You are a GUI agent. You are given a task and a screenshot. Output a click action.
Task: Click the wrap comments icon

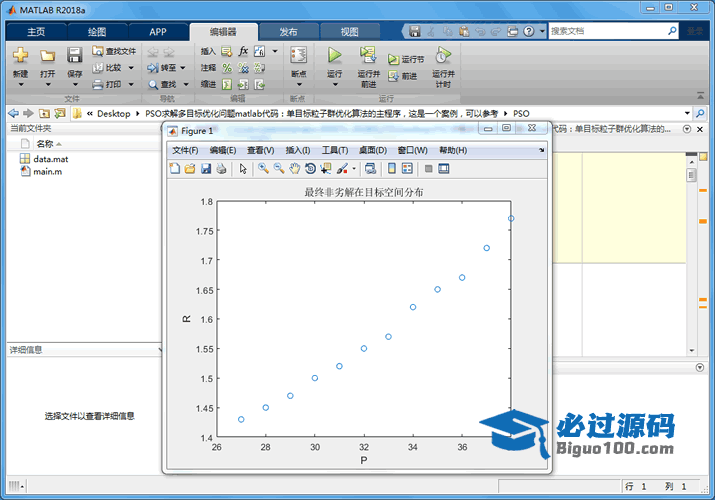259,68
